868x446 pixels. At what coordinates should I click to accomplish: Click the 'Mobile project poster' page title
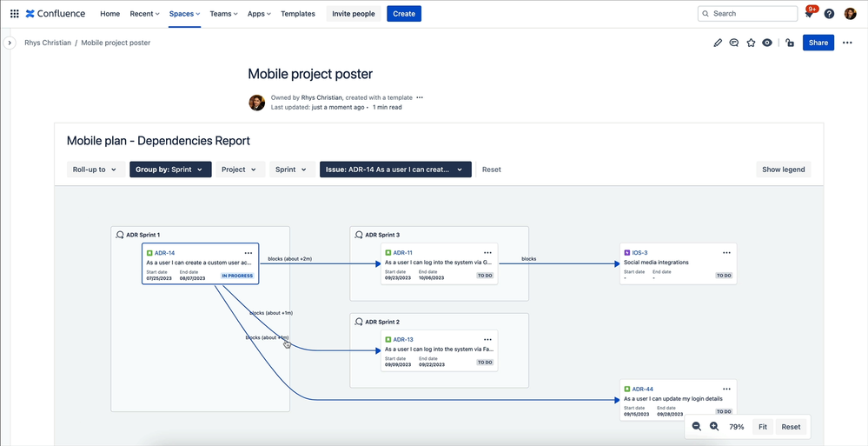point(310,74)
